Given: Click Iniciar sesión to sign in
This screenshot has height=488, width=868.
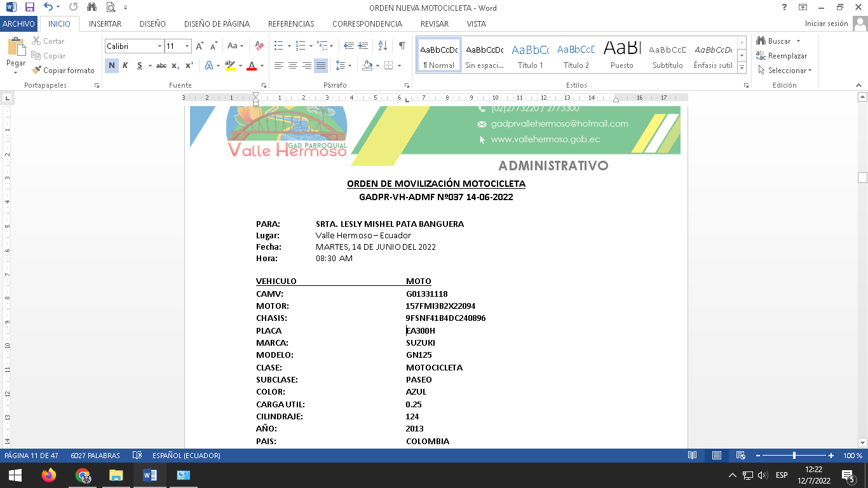Looking at the screenshot, I should pyautogui.click(x=826, y=24).
